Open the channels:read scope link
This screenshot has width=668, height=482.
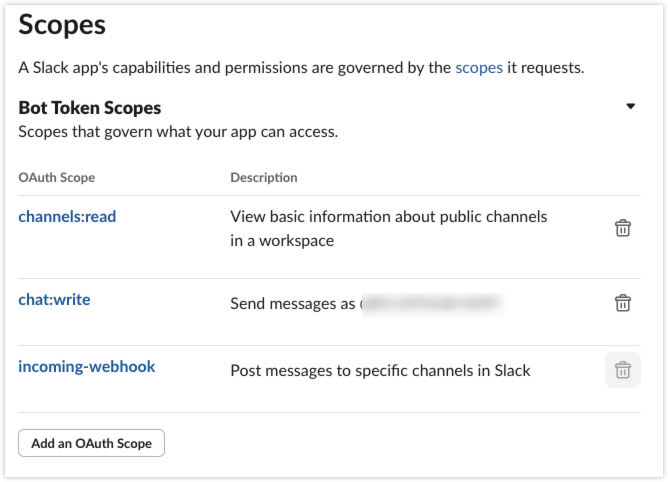coord(67,216)
